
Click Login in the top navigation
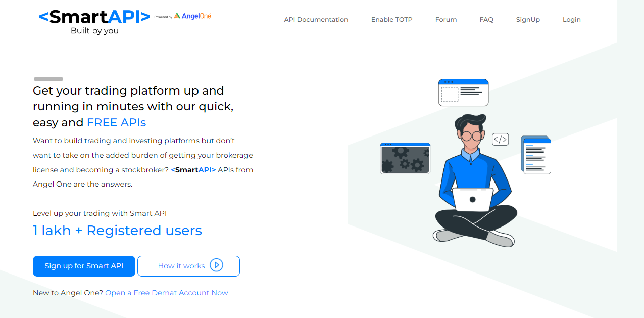click(x=572, y=20)
